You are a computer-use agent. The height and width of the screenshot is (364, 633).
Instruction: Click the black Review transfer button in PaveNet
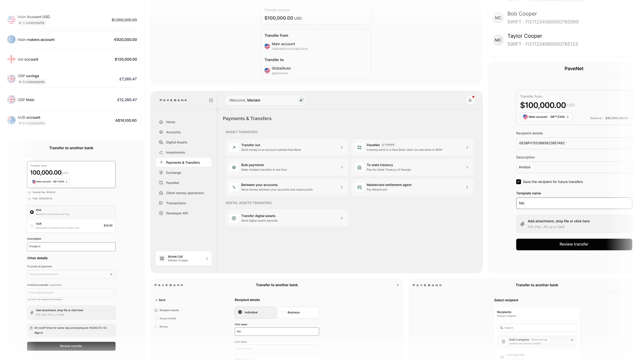(x=574, y=244)
